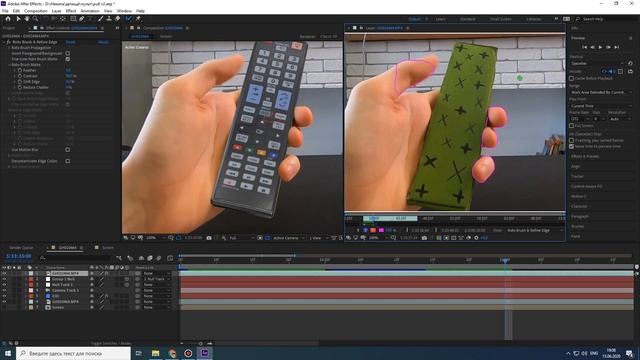This screenshot has width=640, height=360.
Task: Hide the Camera Track 1 layer
Action: (4, 290)
